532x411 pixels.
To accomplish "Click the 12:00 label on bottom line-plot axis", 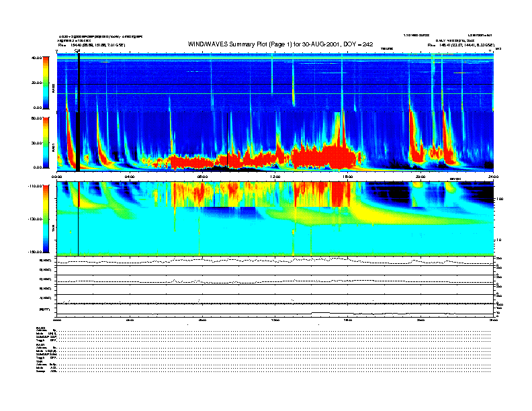I will click(275, 320).
